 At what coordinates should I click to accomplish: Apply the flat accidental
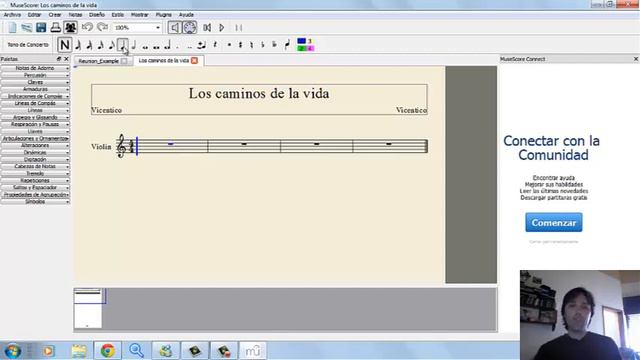[x=263, y=45]
